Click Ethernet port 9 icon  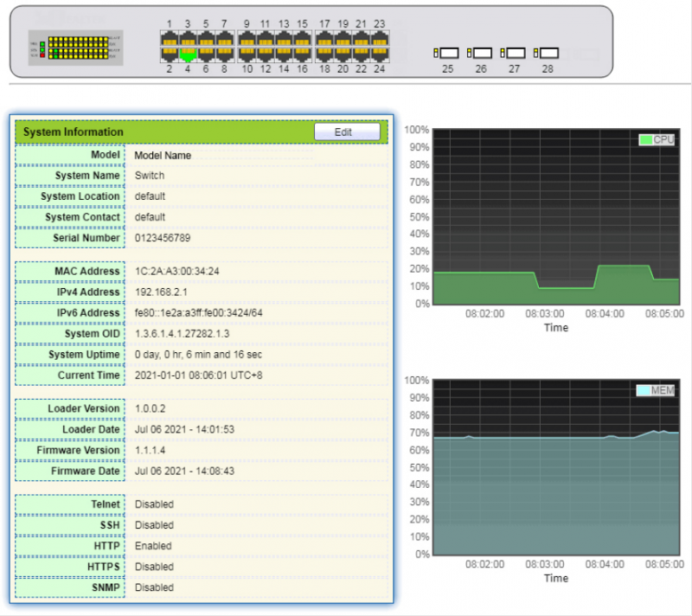247,38
